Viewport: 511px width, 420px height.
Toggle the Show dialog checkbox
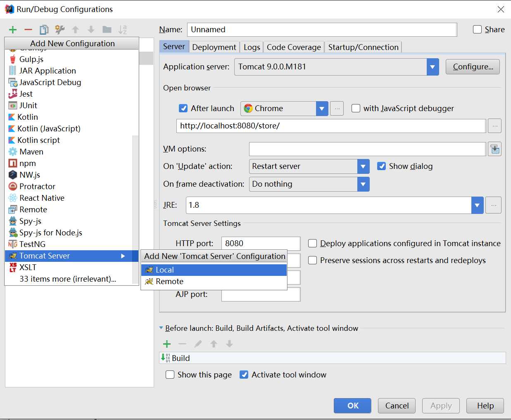pos(381,166)
